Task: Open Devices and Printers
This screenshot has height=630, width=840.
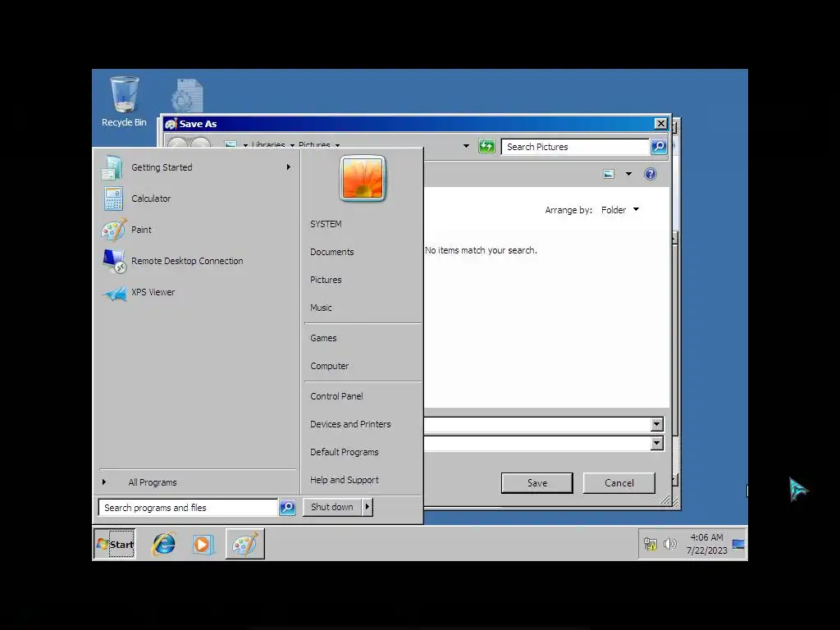Action: pos(350,424)
